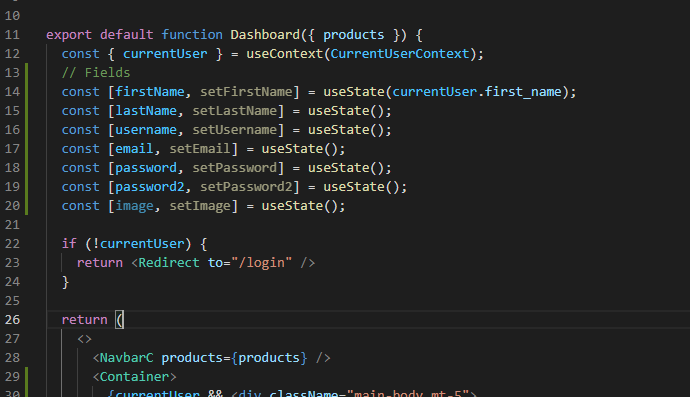Click "useState" on line 20
690x397 pixels.
[292, 206]
